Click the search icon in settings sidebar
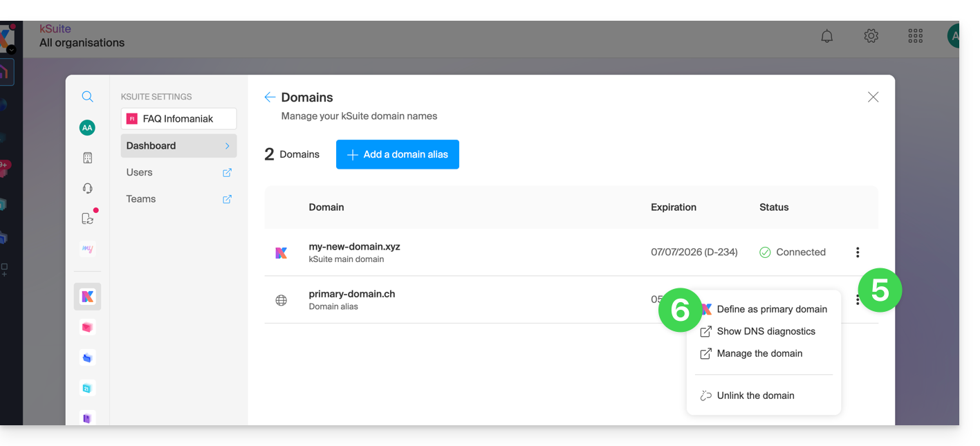Image resolution: width=980 pixels, height=446 pixels. tap(87, 97)
